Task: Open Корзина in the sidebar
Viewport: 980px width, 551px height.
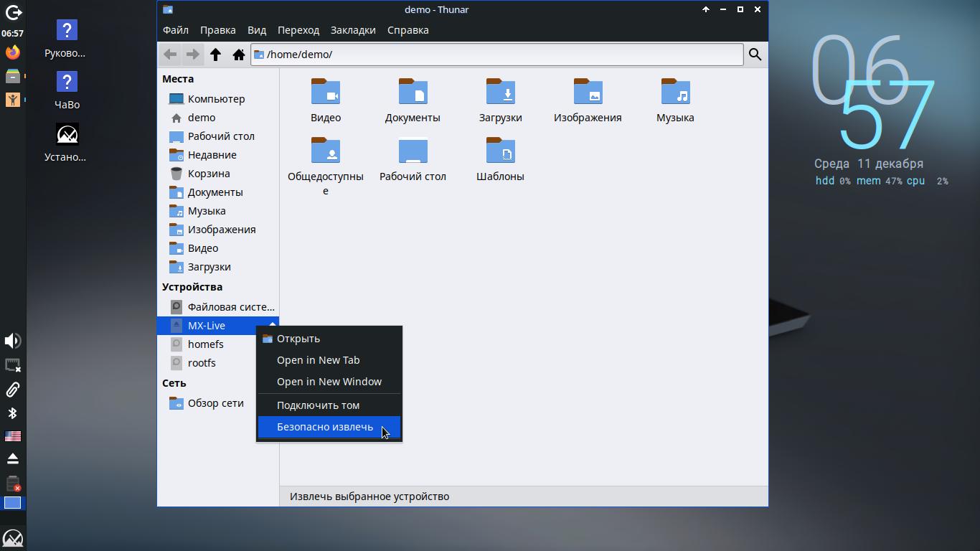Action: pos(217,174)
